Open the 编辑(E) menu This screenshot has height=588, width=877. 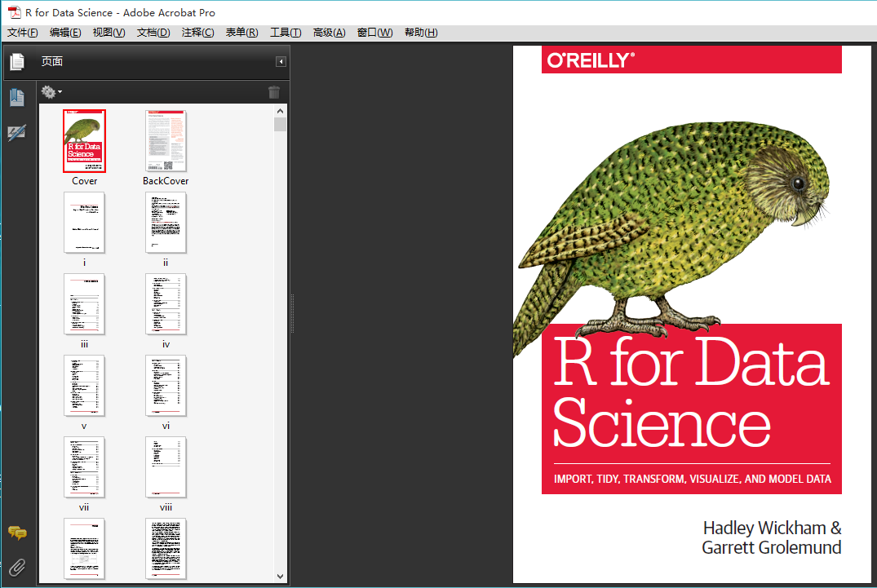[65, 33]
